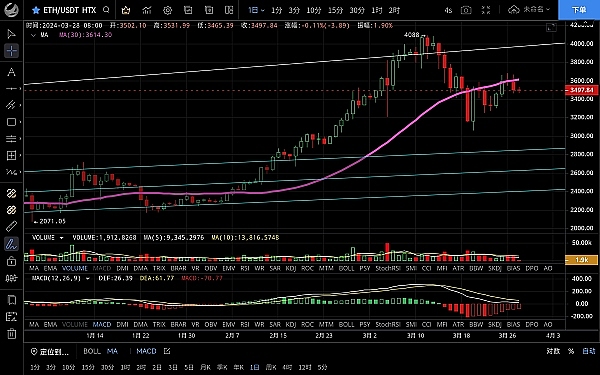600x375 pixels.
Task: Switch price scale to percent mode
Action: click(571, 351)
